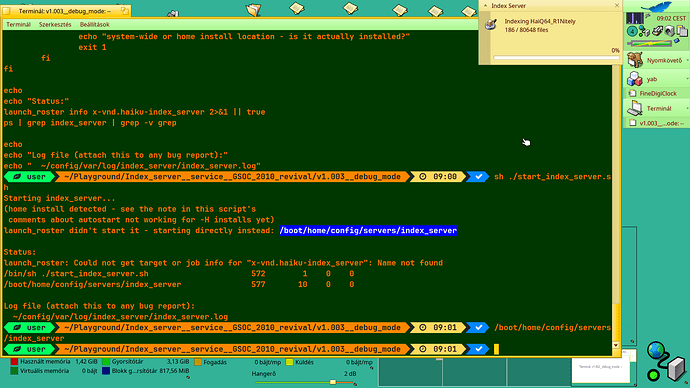Click the USB drive tray icon
Screen dimensions: 690x388
(x=657, y=31)
